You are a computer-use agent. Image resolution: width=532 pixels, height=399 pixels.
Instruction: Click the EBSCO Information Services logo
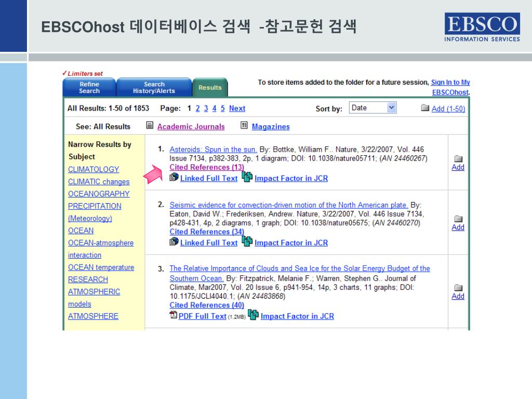[482, 28]
